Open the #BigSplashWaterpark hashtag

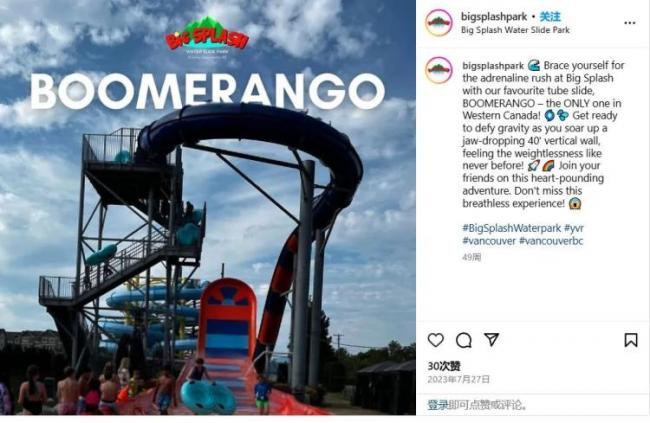click(x=512, y=228)
